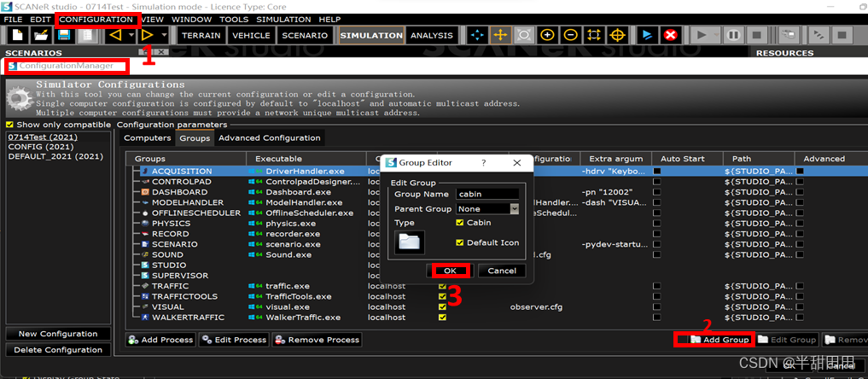Click the Group Name input field
Screen dimensions: 868x379
click(487, 194)
